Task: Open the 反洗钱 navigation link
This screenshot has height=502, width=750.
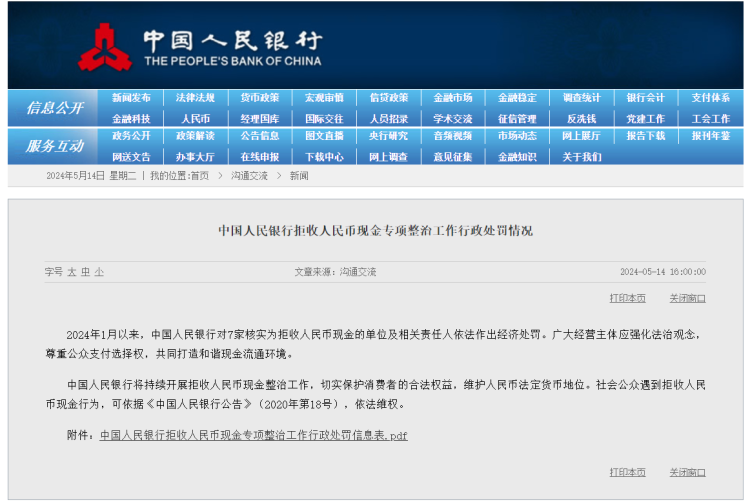Action: point(581,118)
